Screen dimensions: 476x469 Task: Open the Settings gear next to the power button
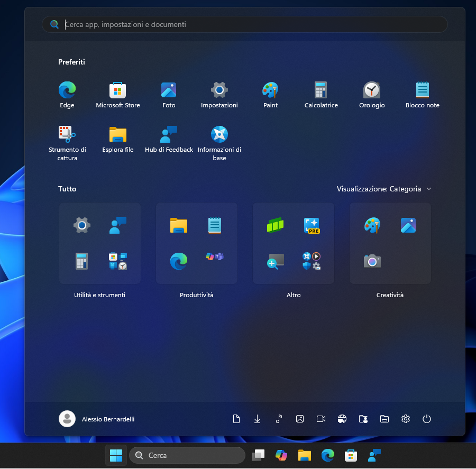pos(406,419)
